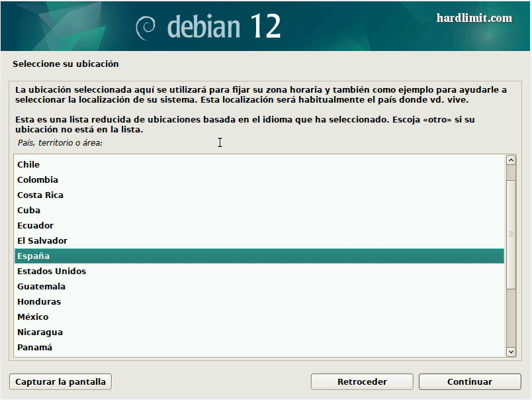Choose Colombia as the location

(38, 179)
